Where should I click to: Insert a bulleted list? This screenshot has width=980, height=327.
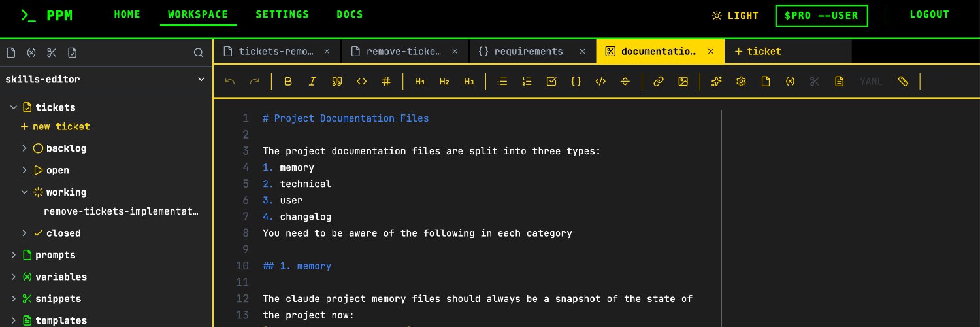click(x=502, y=82)
